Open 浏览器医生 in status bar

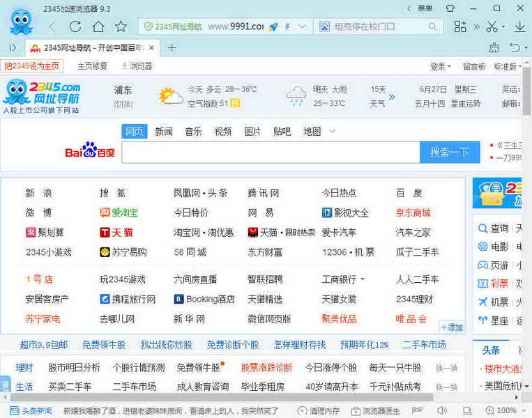tap(376, 411)
